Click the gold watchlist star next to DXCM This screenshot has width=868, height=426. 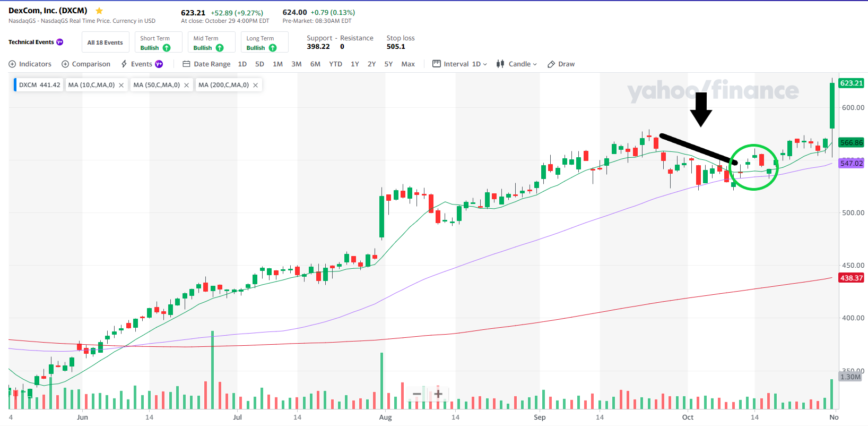[99, 11]
